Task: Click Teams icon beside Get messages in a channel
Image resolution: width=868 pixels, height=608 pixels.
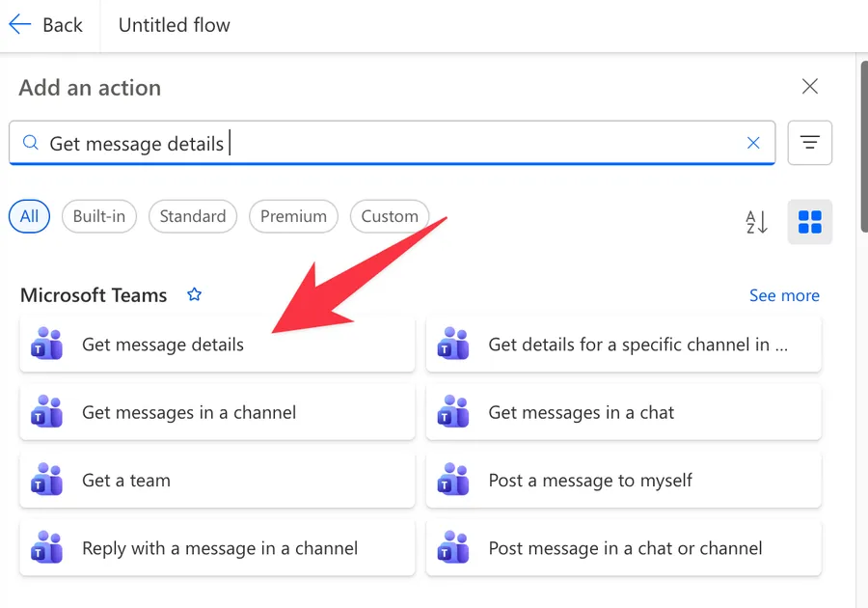Action: pyautogui.click(x=46, y=412)
